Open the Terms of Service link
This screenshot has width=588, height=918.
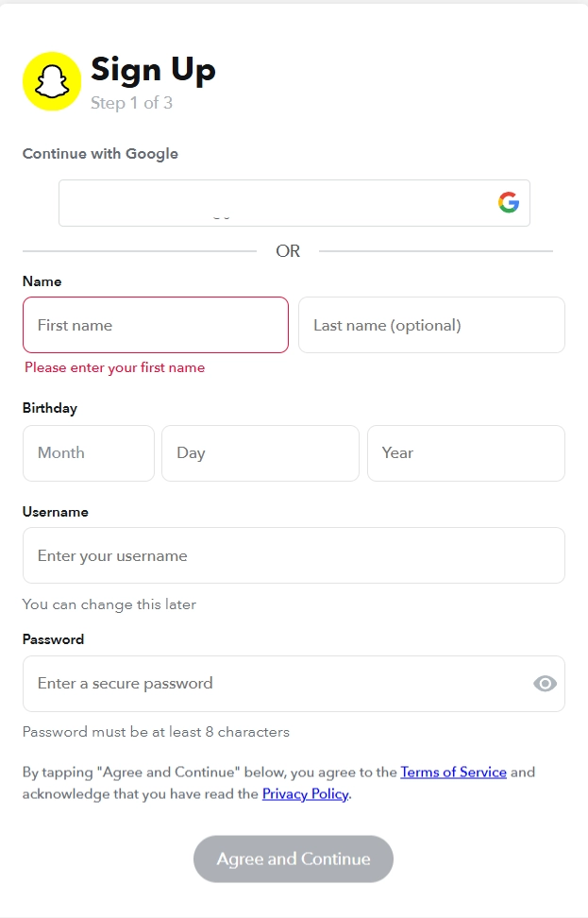pos(454,772)
